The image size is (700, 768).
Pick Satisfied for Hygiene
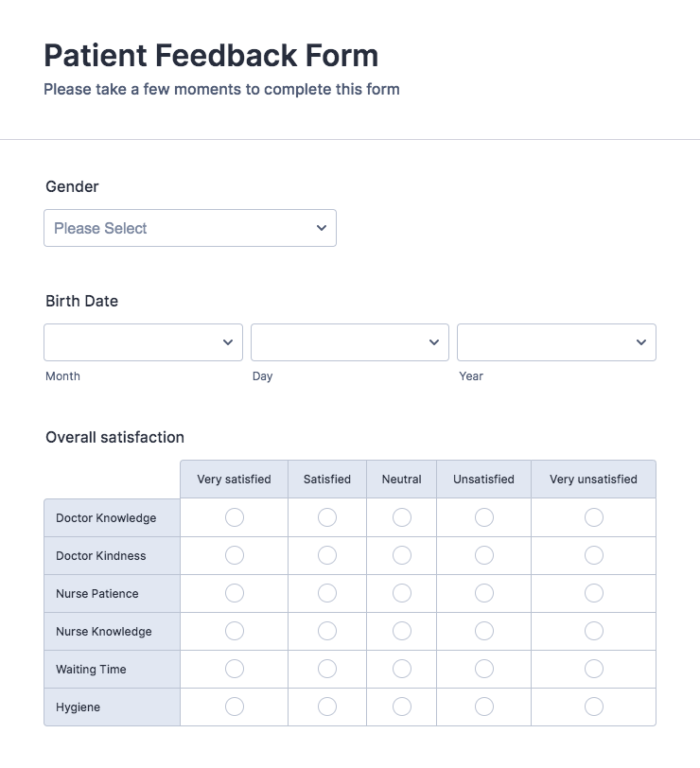point(327,707)
